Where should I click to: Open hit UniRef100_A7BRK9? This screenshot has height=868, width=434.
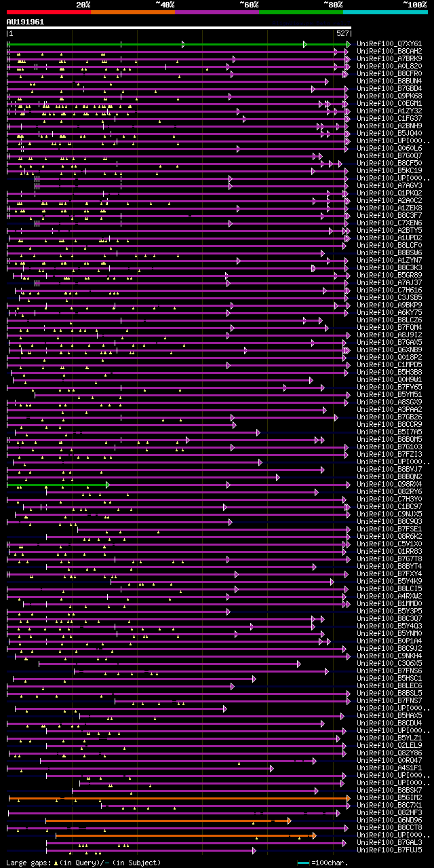[x=389, y=59]
